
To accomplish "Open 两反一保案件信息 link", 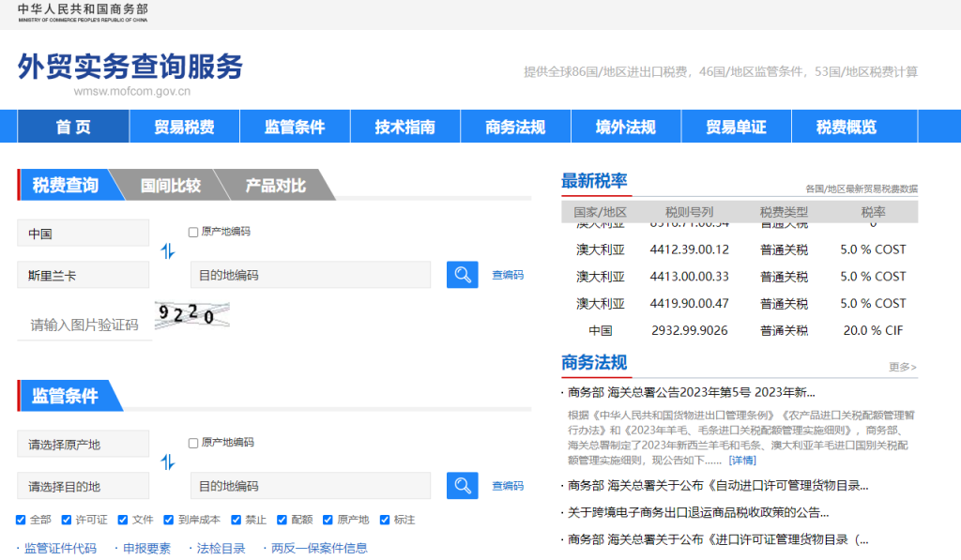I will coord(319,549).
